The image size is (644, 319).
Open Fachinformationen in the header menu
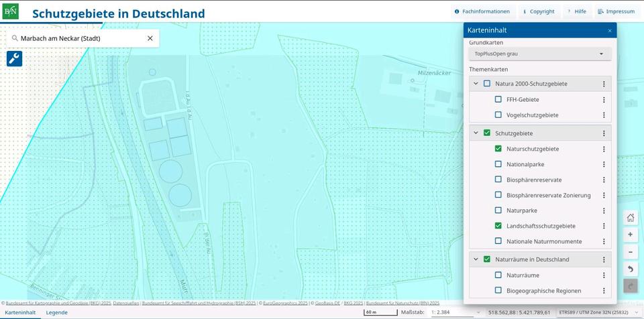pos(482,11)
